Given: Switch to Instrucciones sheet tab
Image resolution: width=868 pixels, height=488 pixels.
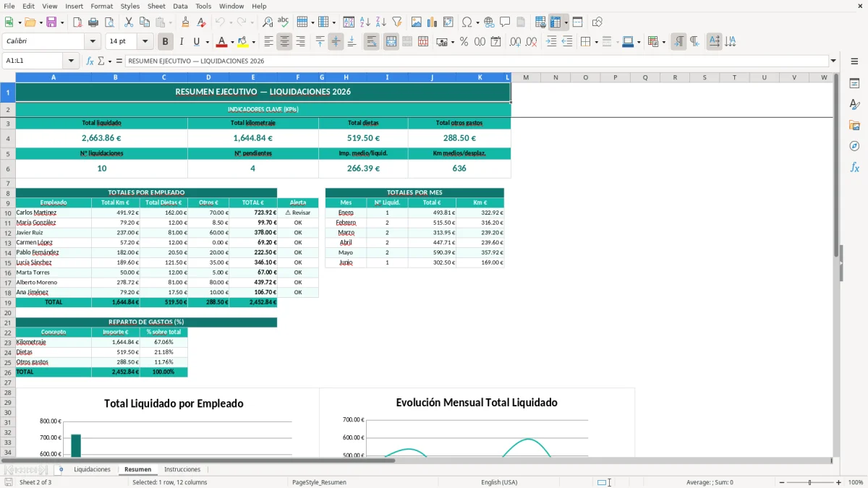Looking at the screenshot, I should click(182, 469).
